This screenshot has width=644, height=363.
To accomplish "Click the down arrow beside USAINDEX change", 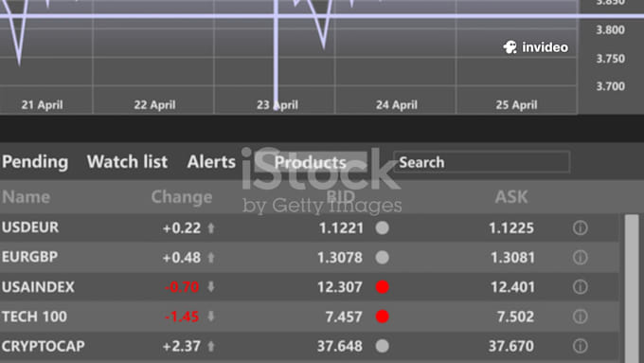I will 211,287.
